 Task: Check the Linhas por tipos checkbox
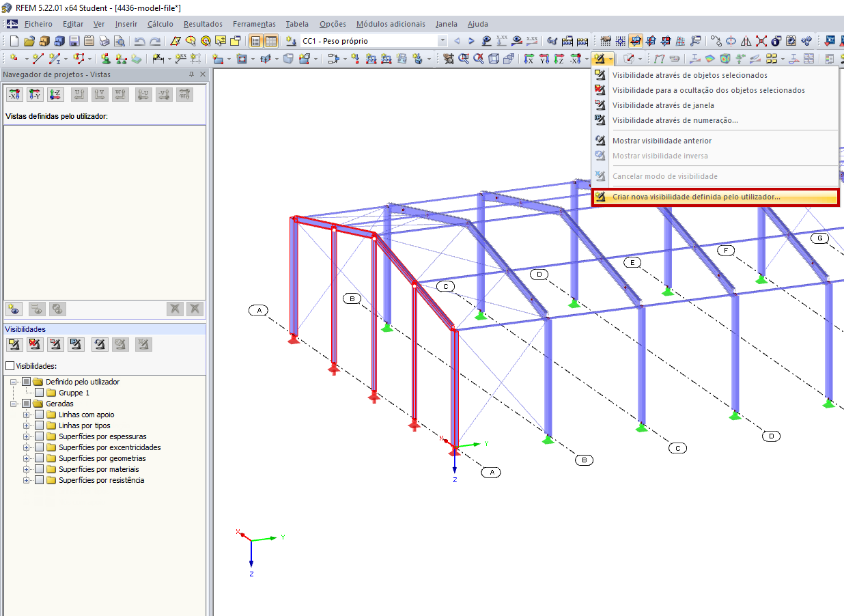click(x=39, y=425)
